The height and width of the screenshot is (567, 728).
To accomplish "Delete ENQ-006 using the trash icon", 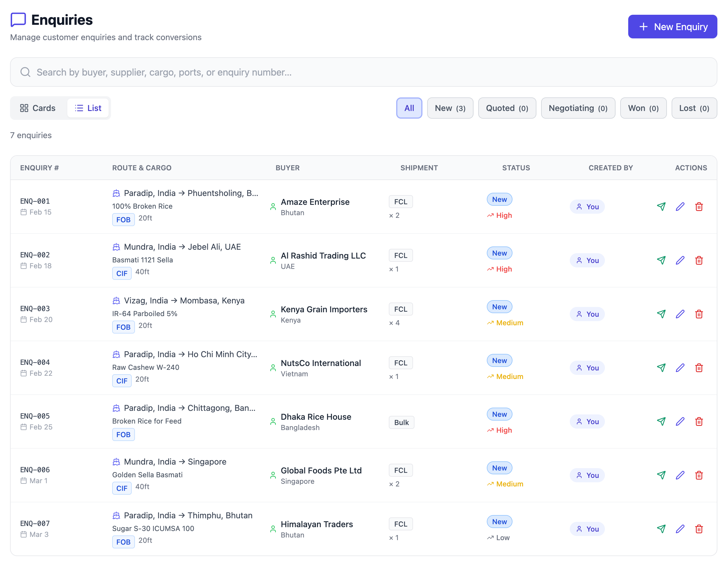I will [x=699, y=475].
